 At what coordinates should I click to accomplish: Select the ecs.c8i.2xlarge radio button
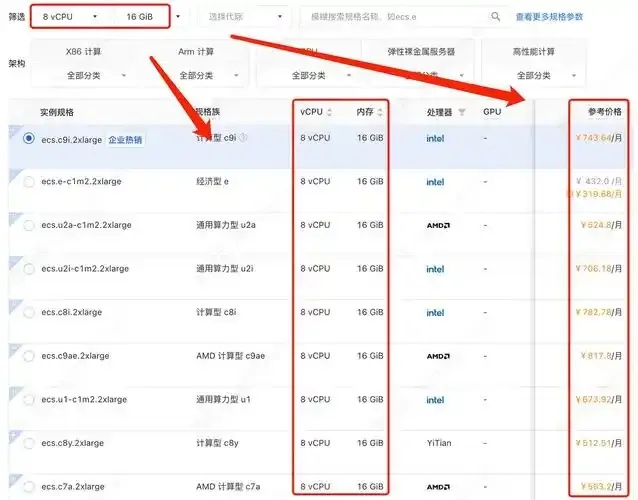click(x=29, y=312)
